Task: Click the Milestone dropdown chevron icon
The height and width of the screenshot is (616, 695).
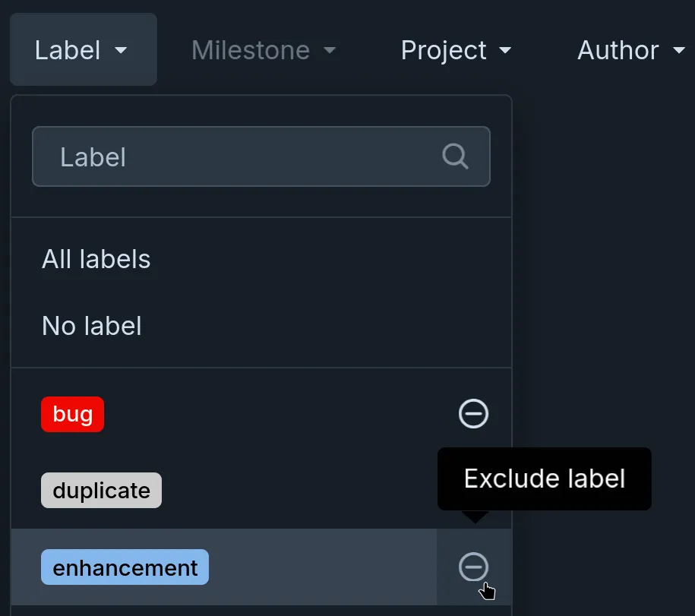Action: 330,51
